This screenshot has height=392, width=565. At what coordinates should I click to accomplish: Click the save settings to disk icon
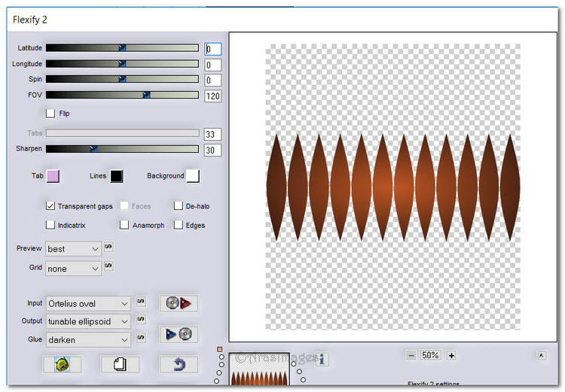[178, 334]
